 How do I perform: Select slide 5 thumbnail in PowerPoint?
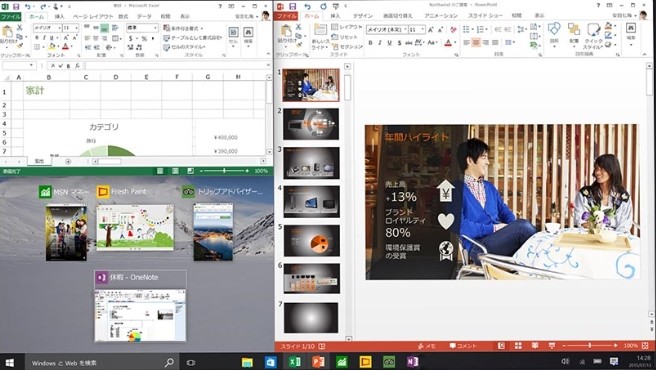coord(311,240)
